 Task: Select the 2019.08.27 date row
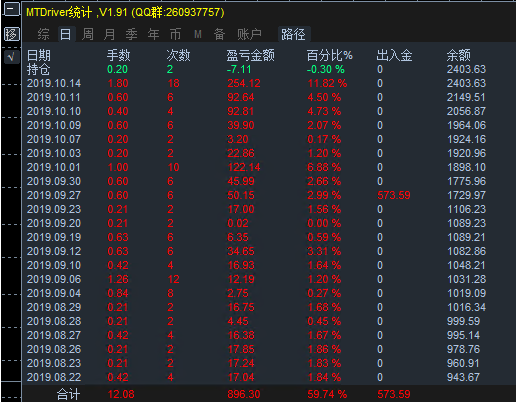54,335
